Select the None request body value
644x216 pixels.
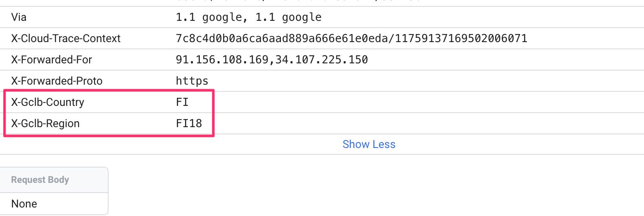click(x=24, y=204)
